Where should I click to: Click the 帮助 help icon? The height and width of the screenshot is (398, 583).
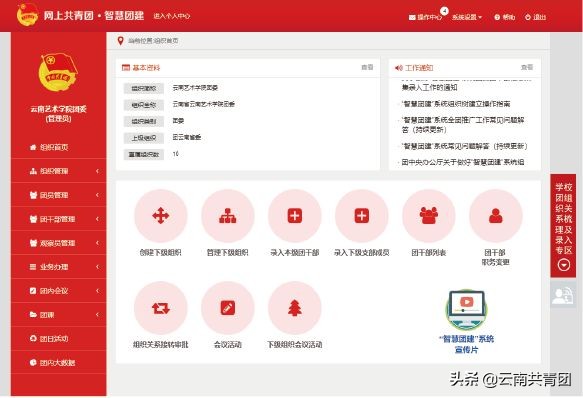(497, 17)
